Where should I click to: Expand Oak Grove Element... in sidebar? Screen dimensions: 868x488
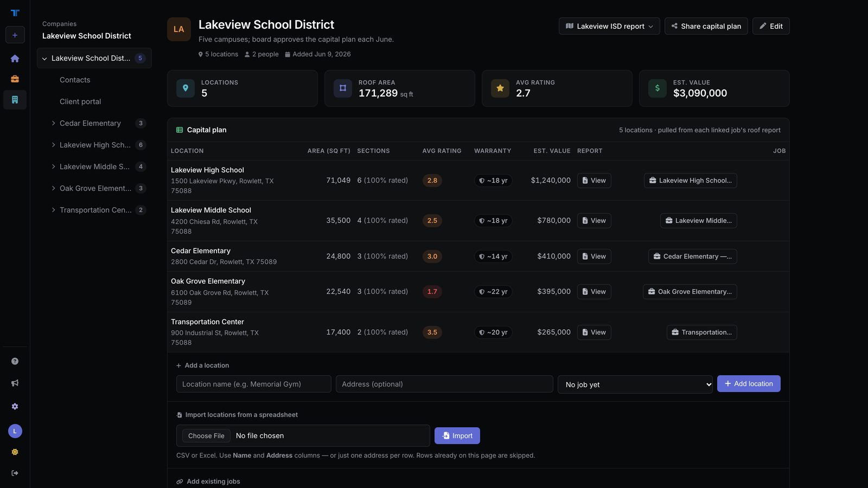(x=53, y=188)
